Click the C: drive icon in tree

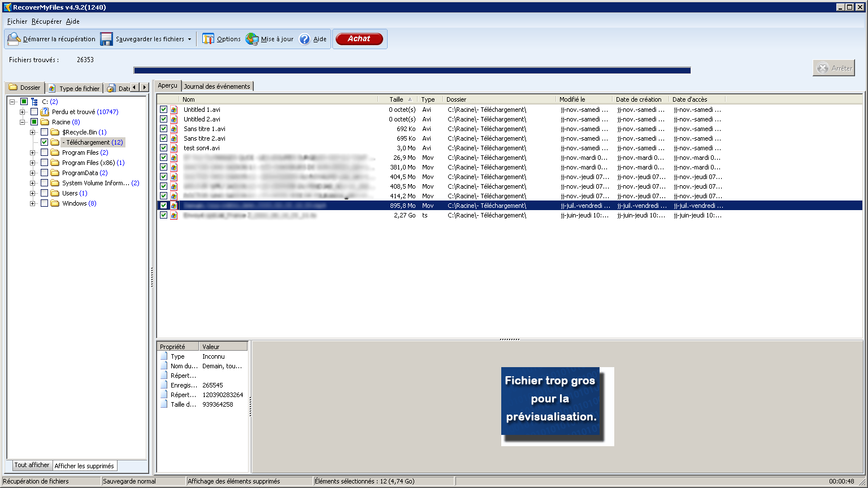tap(34, 102)
